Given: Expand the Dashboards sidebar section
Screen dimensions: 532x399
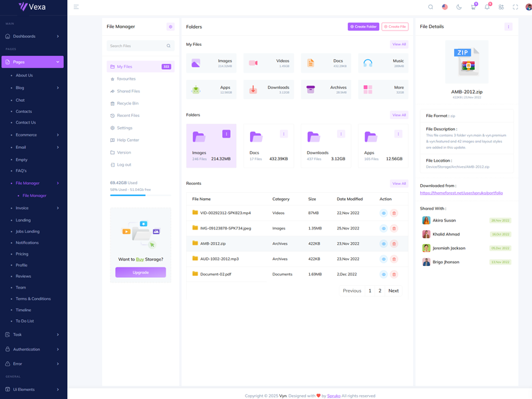Looking at the screenshot, I should click(32, 36).
